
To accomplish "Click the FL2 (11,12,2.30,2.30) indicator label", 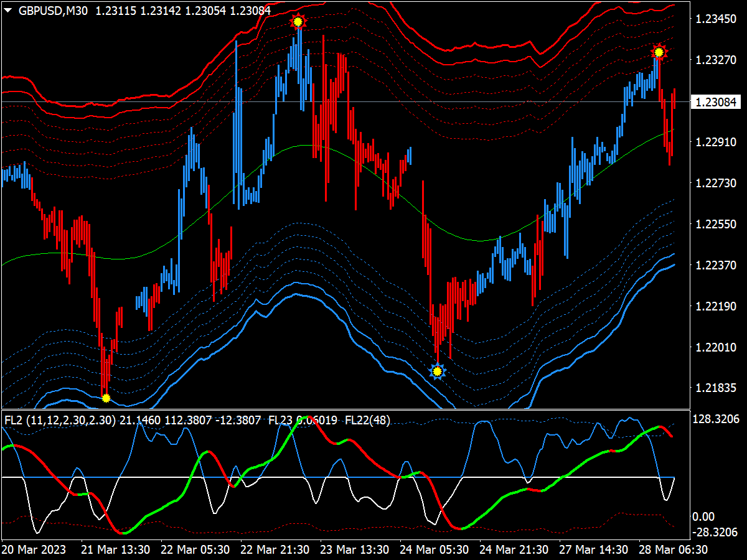I will click(60, 421).
